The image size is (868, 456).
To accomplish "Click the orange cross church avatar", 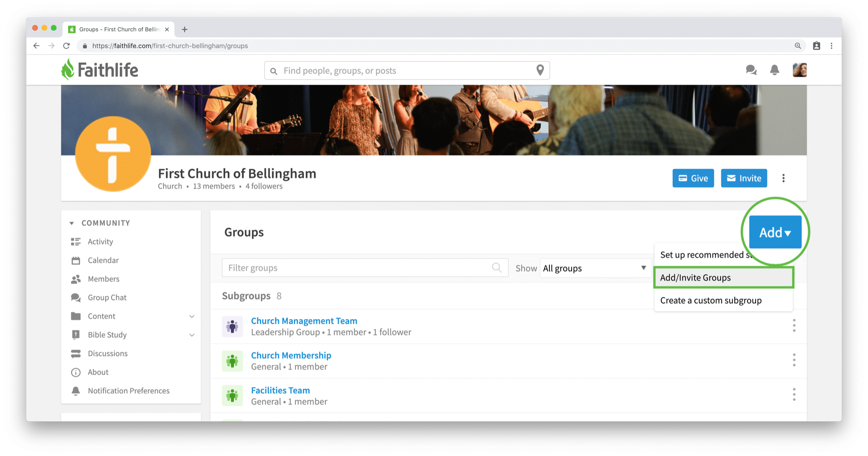I will (113, 154).
